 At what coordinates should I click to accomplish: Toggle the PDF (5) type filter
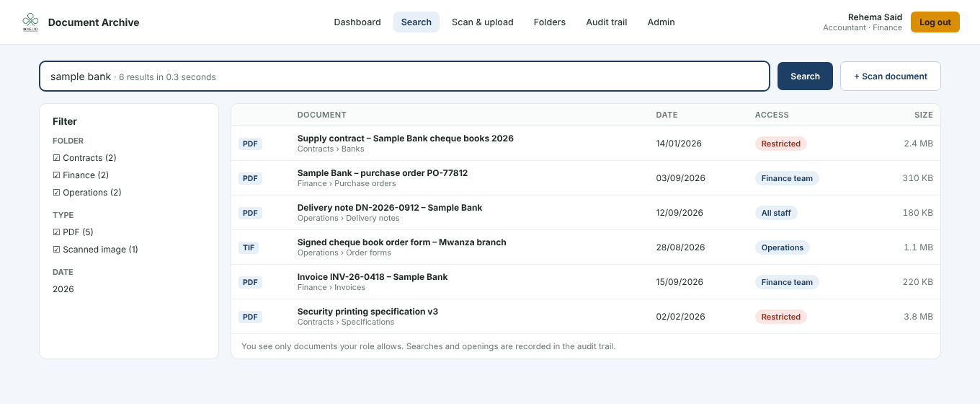[73, 232]
